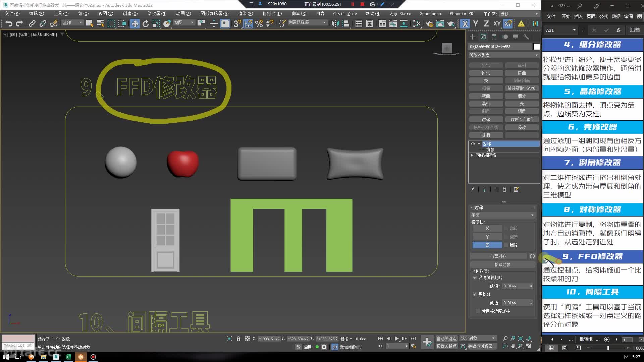Click Remove Modifier trash icon
644x362 pixels.
click(x=504, y=190)
